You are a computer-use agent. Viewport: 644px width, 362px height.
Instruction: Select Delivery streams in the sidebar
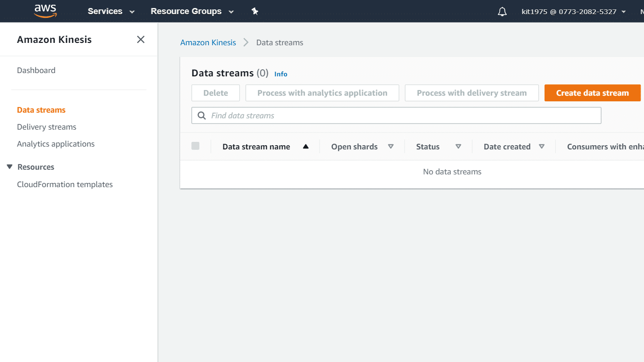(46, 127)
